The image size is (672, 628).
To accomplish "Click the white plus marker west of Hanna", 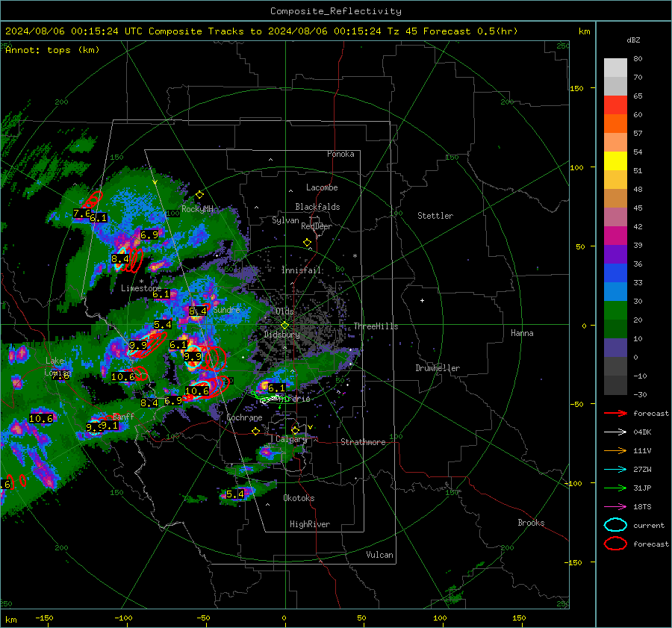I will (422, 300).
